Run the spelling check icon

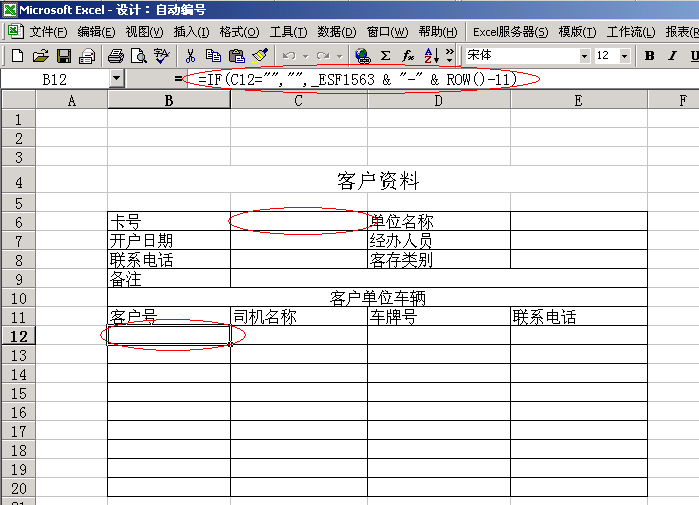click(162, 56)
